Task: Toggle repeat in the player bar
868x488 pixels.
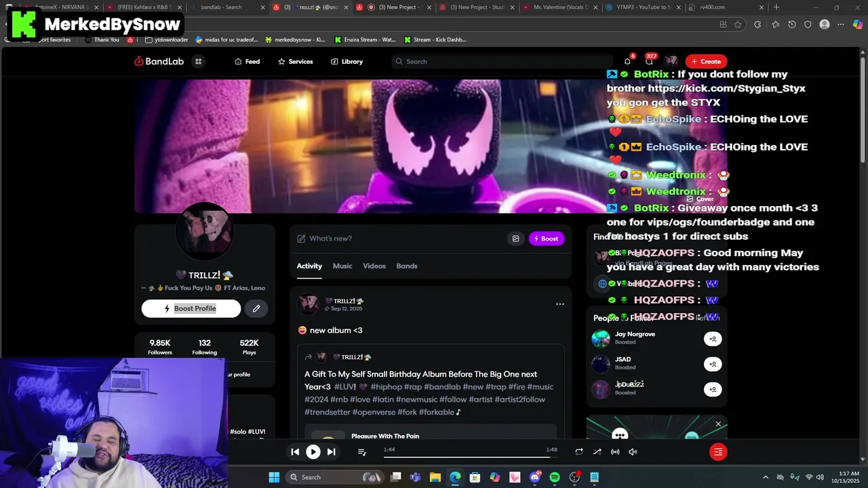Action: [x=579, y=452]
